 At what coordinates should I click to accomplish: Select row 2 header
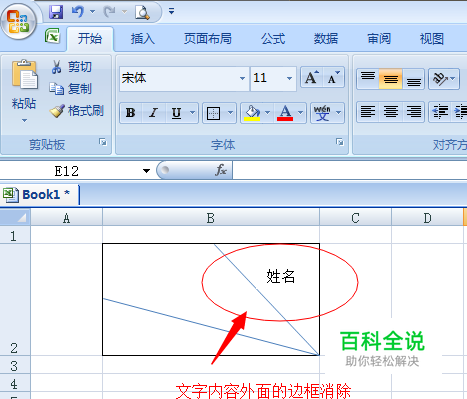pyautogui.click(x=14, y=299)
